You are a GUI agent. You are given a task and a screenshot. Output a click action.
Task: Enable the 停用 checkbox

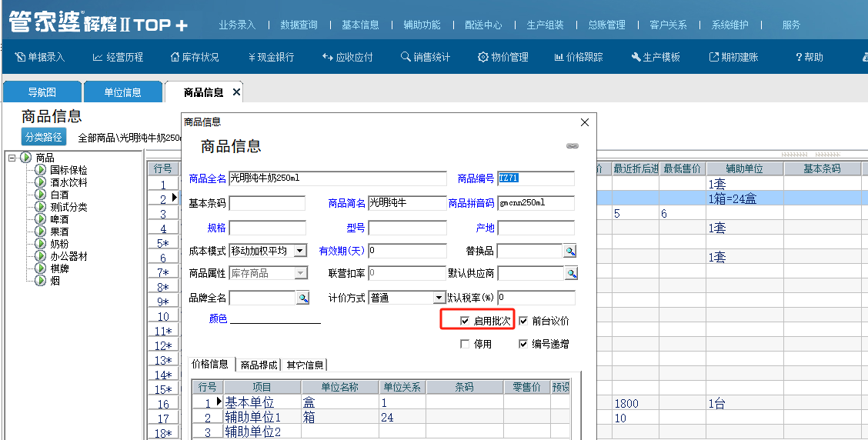(465, 345)
